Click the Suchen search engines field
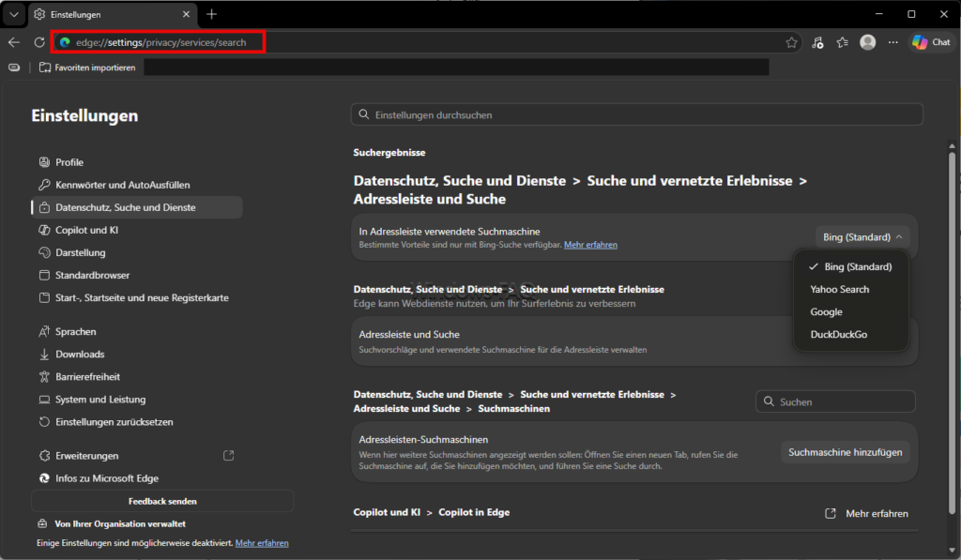This screenshot has width=961, height=560. tap(835, 401)
